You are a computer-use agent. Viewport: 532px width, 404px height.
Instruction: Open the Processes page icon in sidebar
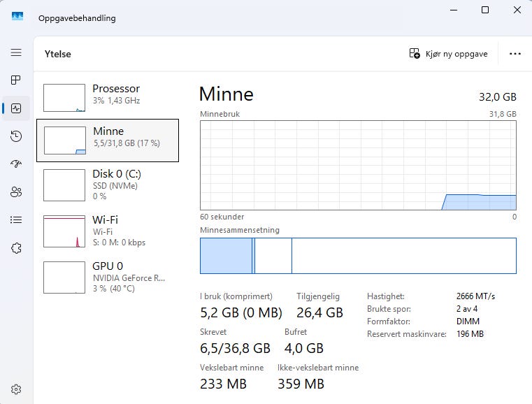[x=16, y=80]
